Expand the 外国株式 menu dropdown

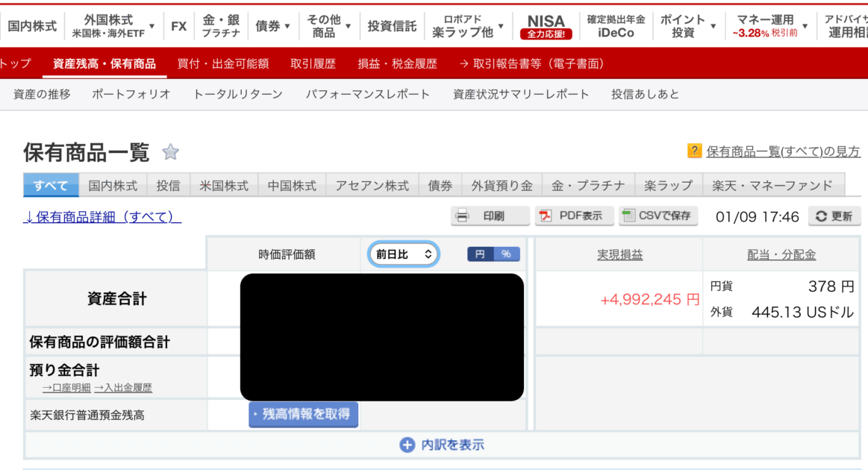point(152,26)
